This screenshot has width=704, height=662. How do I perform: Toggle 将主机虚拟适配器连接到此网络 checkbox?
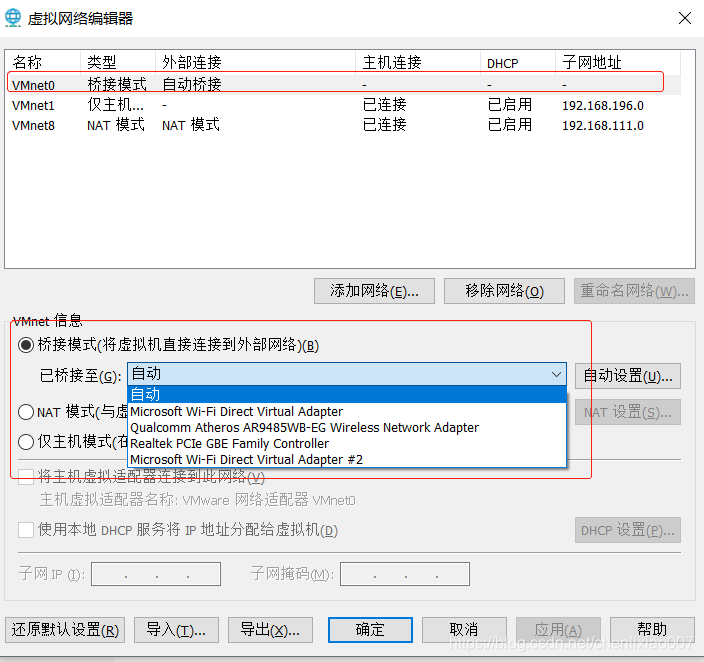pyautogui.click(x=26, y=477)
